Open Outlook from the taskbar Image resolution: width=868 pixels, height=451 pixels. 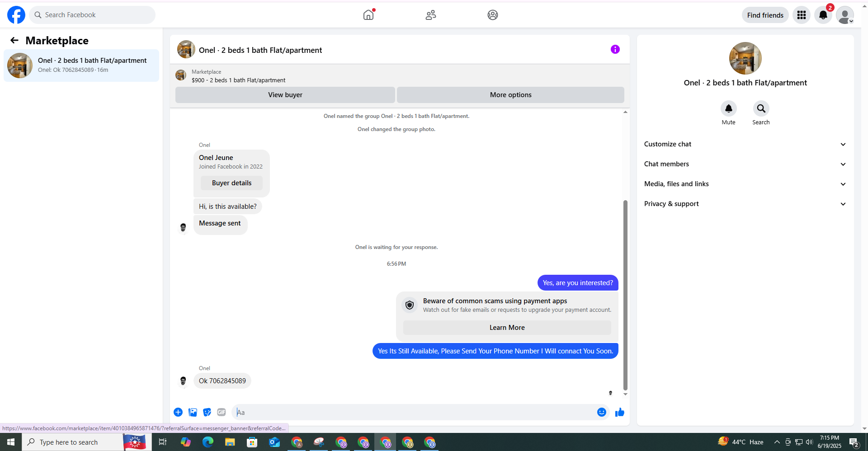274,442
